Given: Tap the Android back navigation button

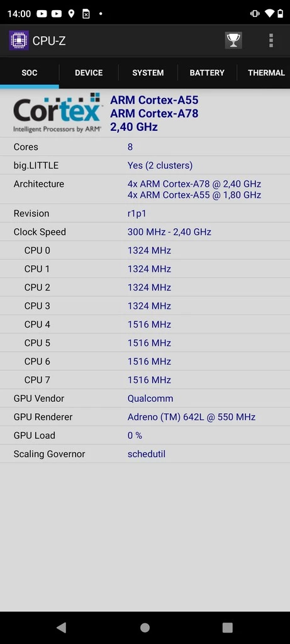Looking at the screenshot, I should click(x=61, y=627).
